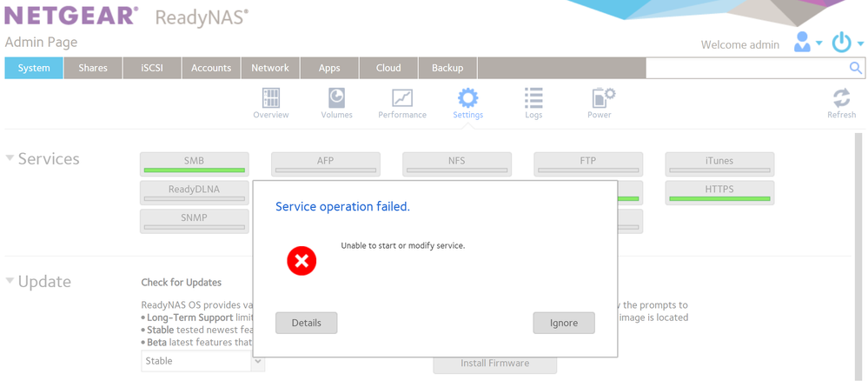
Task: Toggle the NFS service
Action: coord(457,164)
